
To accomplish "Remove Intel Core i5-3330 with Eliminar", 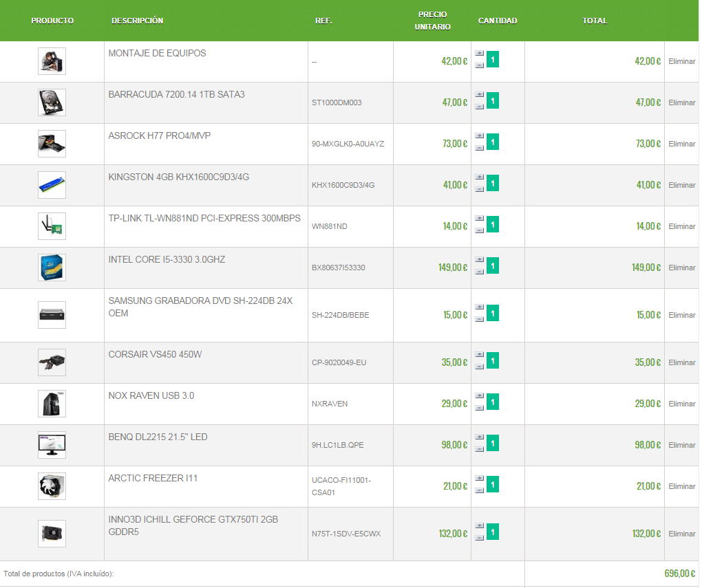I will click(682, 267).
